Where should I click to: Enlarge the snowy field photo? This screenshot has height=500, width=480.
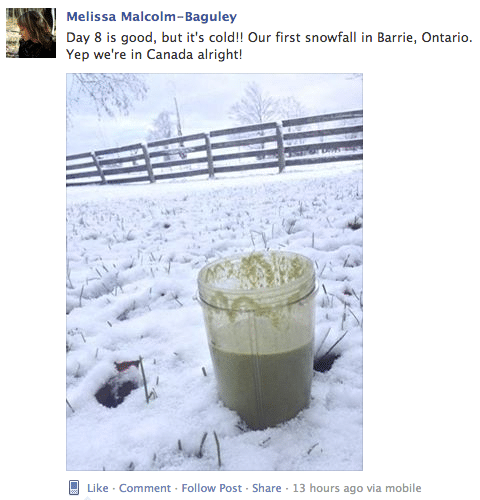(214, 272)
